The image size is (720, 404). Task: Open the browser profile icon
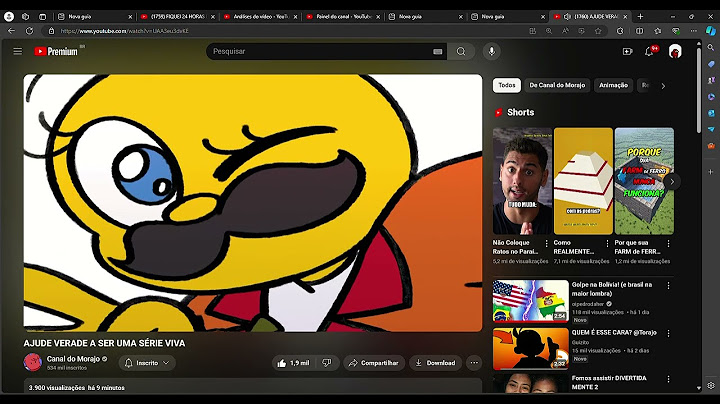pyautogui.click(x=9, y=17)
